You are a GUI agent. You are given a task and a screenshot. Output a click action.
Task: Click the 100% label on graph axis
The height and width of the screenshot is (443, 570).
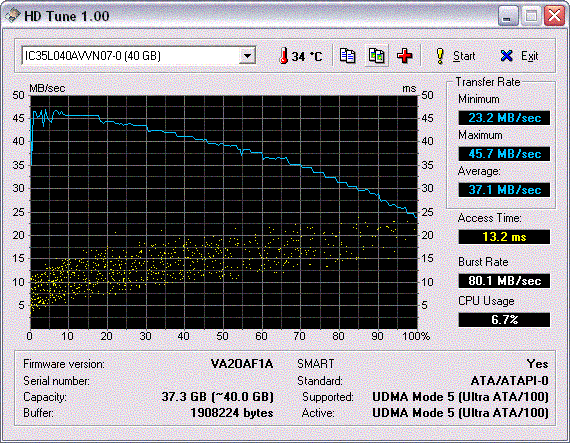(416, 336)
